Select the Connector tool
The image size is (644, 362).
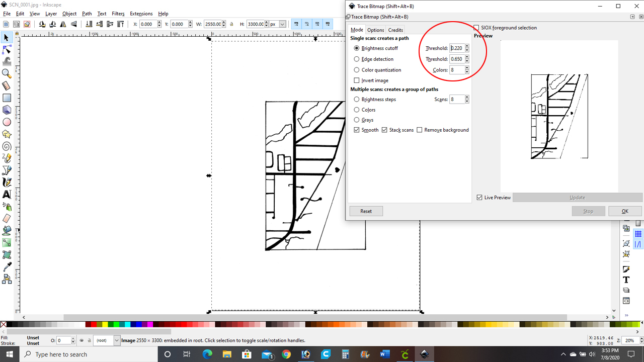[x=7, y=279]
